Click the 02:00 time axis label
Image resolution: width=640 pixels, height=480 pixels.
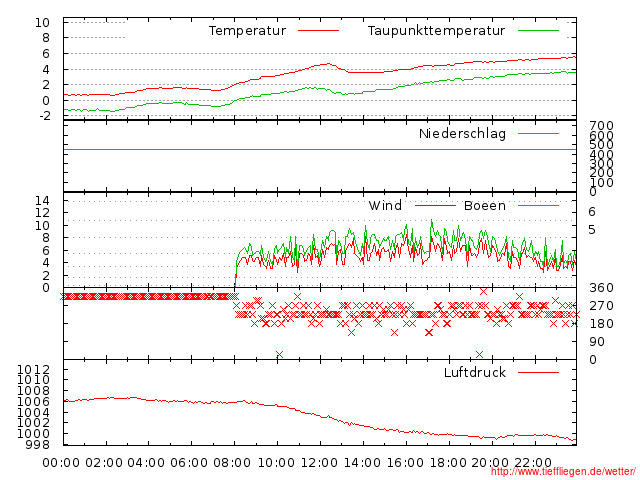tap(104, 463)
